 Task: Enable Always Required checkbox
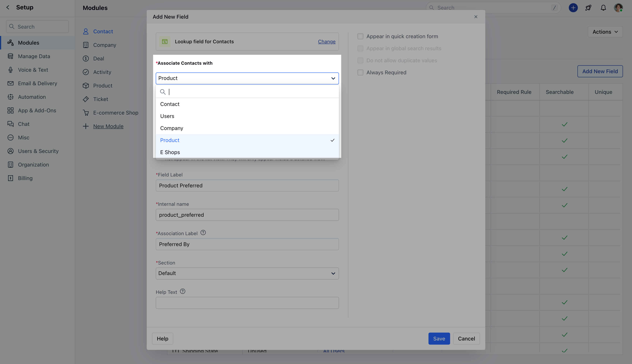360,72
